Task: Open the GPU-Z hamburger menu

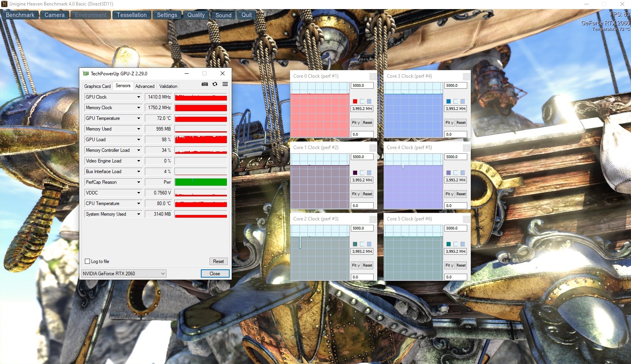Action: (225, 84)
